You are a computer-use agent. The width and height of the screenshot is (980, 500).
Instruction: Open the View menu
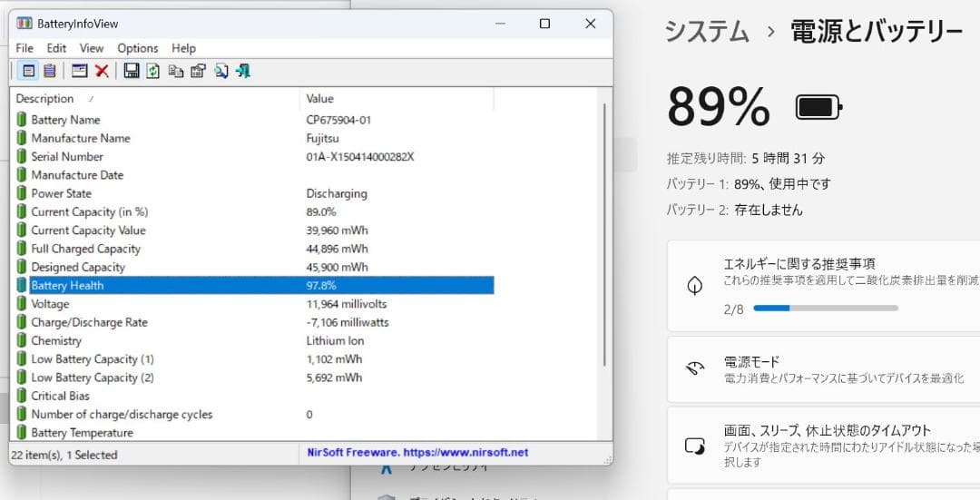92,48
